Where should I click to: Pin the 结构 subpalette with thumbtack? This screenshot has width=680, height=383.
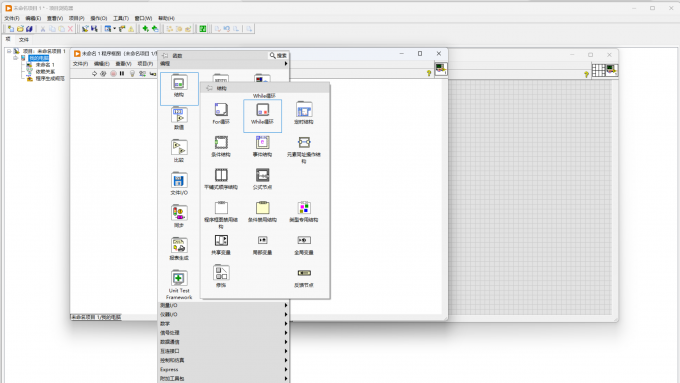pos(209,88)
